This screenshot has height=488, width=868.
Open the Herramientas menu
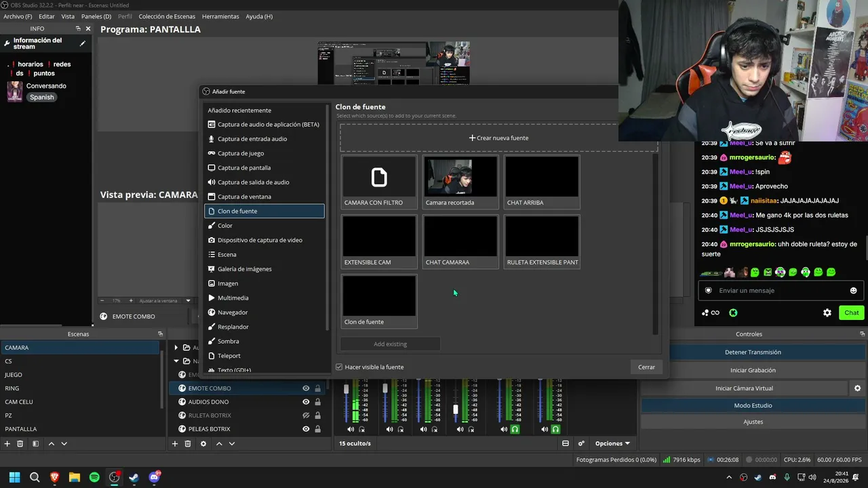(x=220, y=16)
